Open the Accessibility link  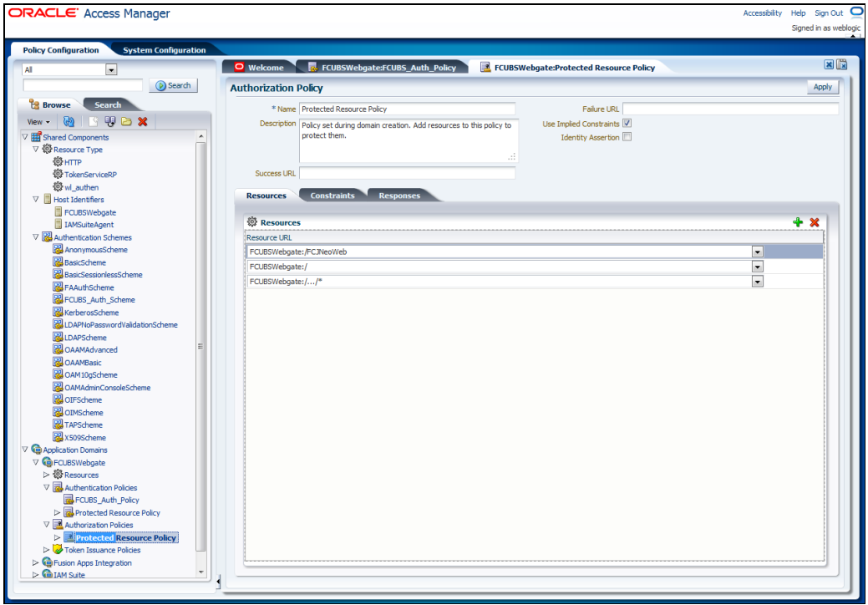click(762, 13)
